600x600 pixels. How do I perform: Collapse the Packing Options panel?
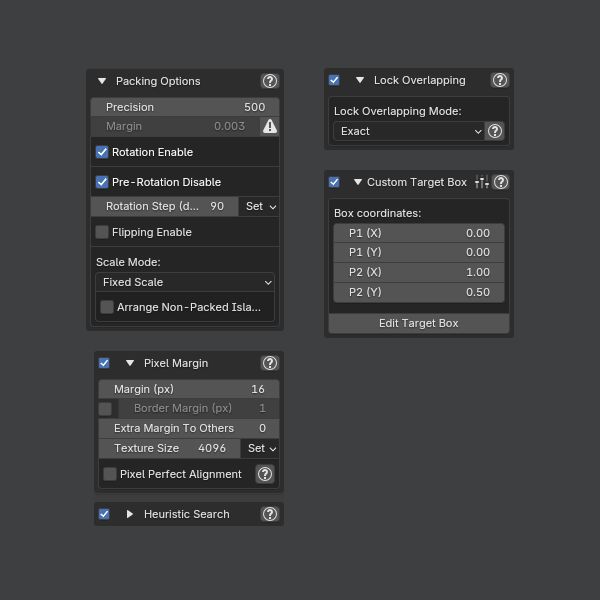coord(102,81)
